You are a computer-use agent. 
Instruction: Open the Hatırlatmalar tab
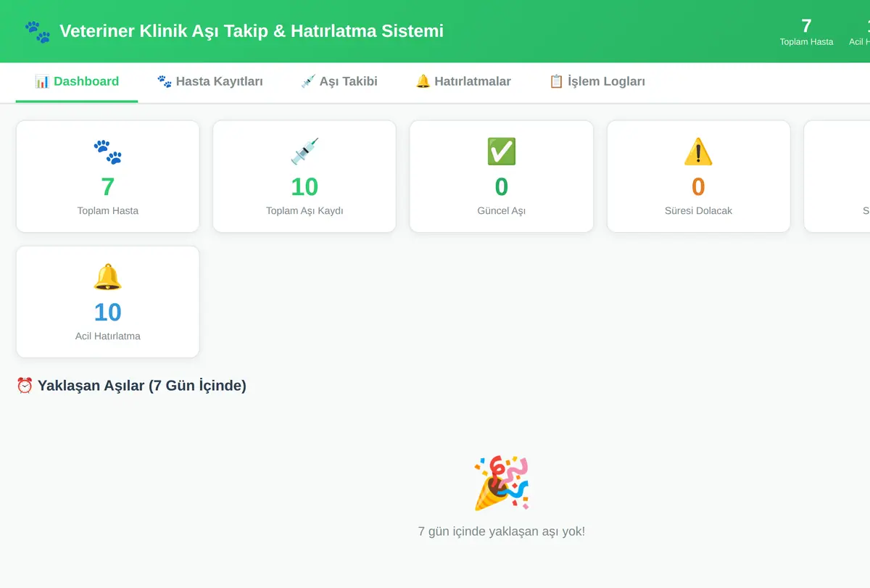coord(463,81)
